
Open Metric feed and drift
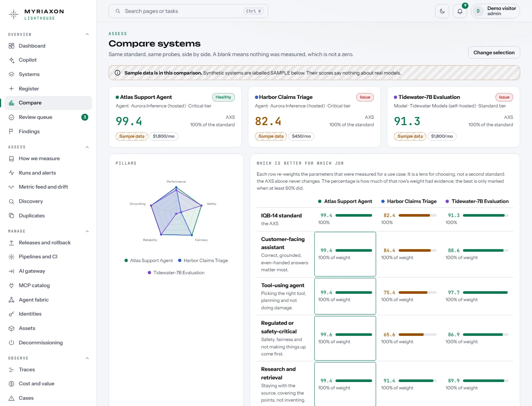pyautogui.click(x=48, y=187)
